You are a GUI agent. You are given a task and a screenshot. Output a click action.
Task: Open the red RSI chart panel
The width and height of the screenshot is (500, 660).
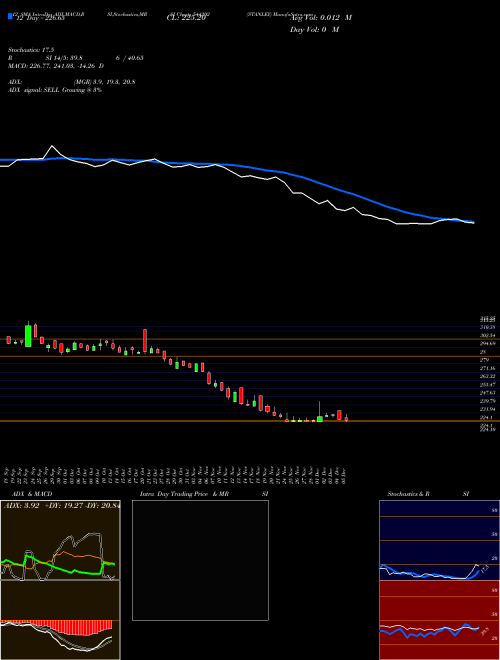(x=439, y=620)
